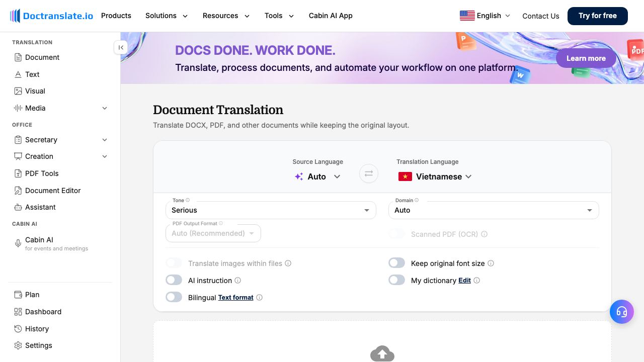The height and width of the screenshot is (362, 644).
Task: Expand the Creation section chevron
Action: (x=105, y=156)
